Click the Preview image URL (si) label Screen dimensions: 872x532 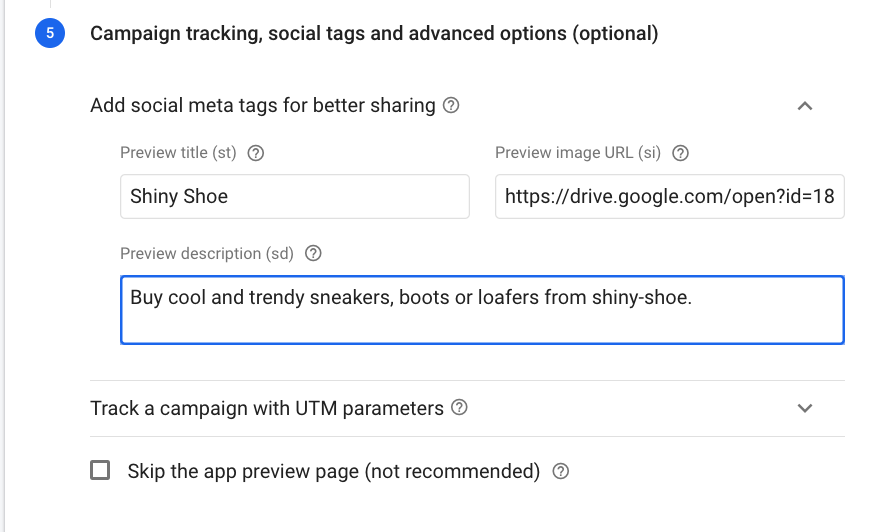[x=578, y=153]
